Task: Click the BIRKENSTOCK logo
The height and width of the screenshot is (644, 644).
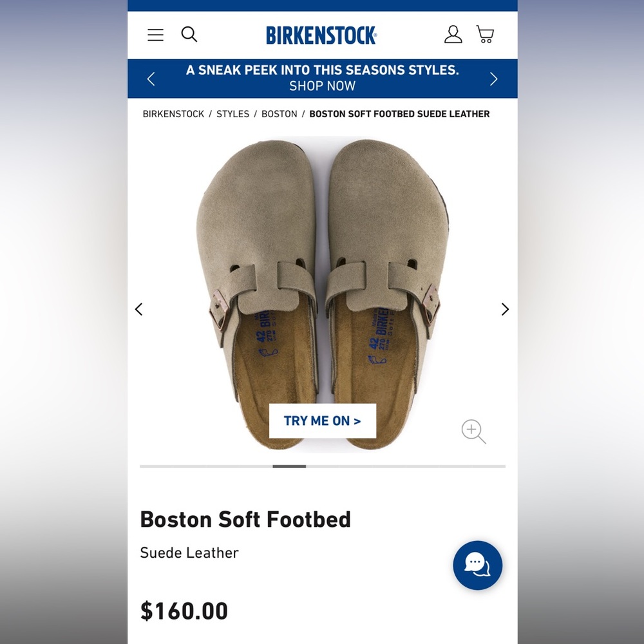Action: (x=322, y=36)
